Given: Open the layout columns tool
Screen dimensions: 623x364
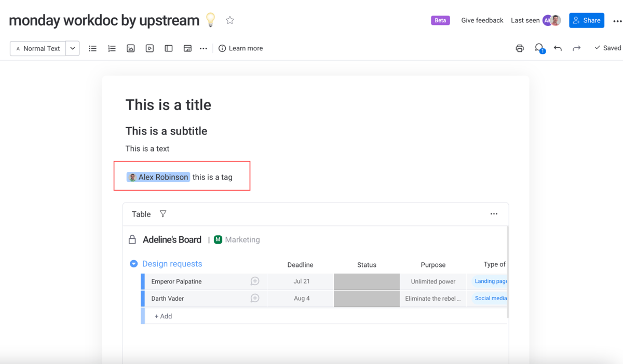Looking at the screenshot, I should (x=168, y=48).
